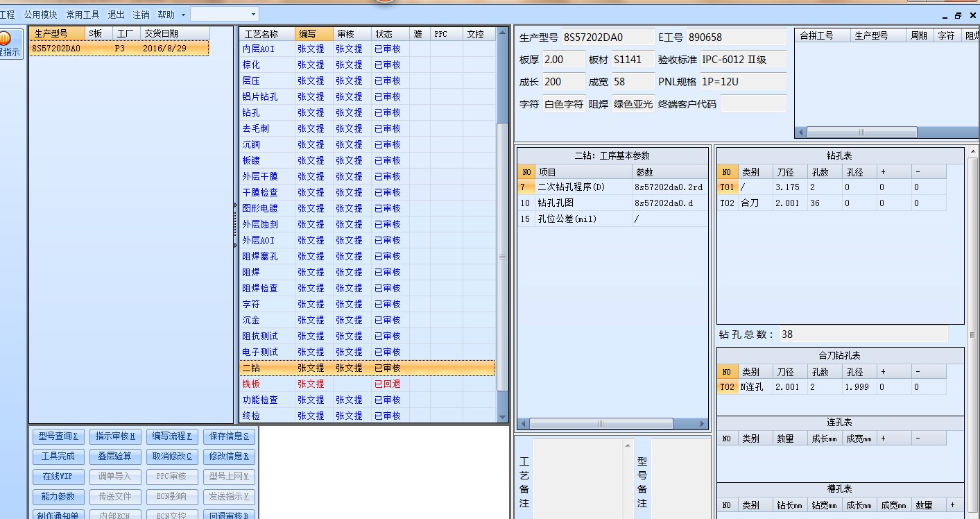980x519 pixels.
Task: Click the 钻孔总数 field showing 38
Action: coord(863,334)
